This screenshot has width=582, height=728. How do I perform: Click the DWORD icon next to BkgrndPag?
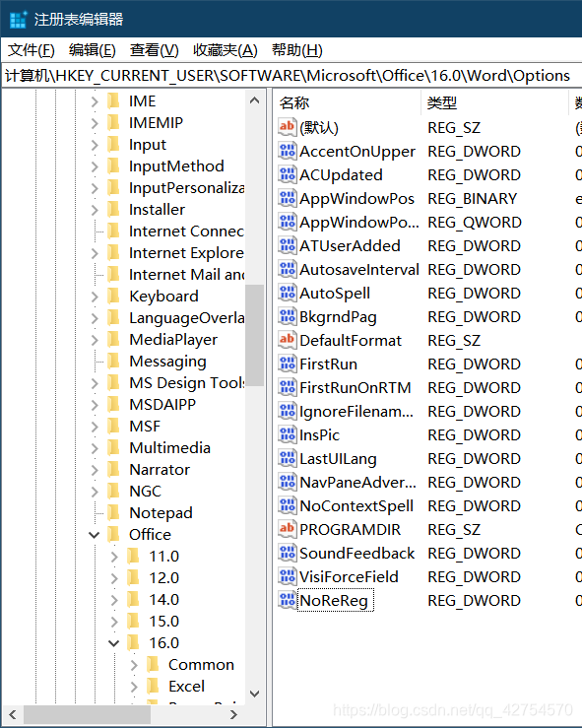pos(288,316)
